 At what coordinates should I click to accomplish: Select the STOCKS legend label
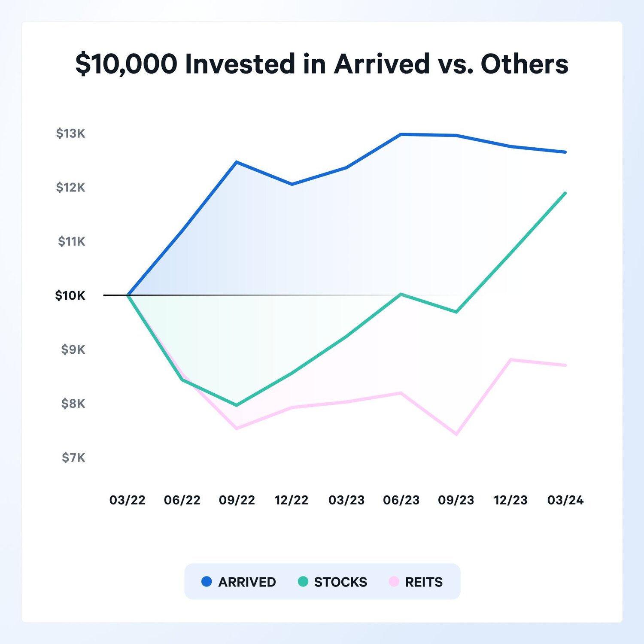click(340, 582)
